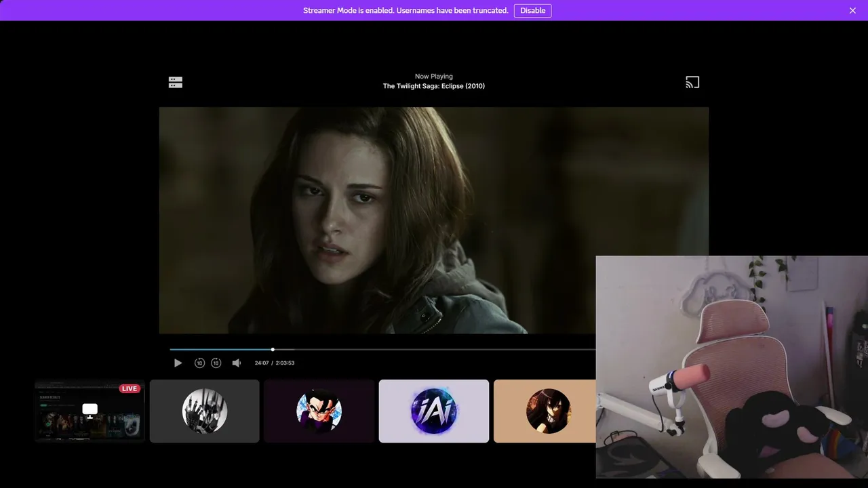Click the "Now Playing" label

434,77
